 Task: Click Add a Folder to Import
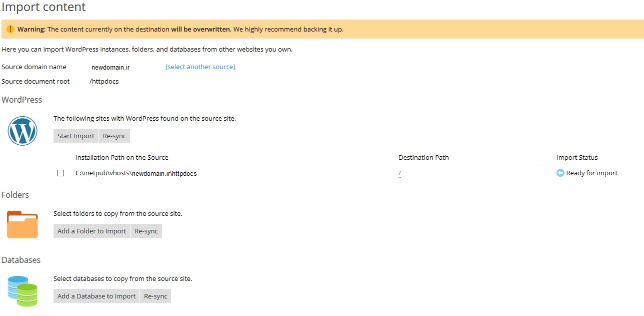91,231
